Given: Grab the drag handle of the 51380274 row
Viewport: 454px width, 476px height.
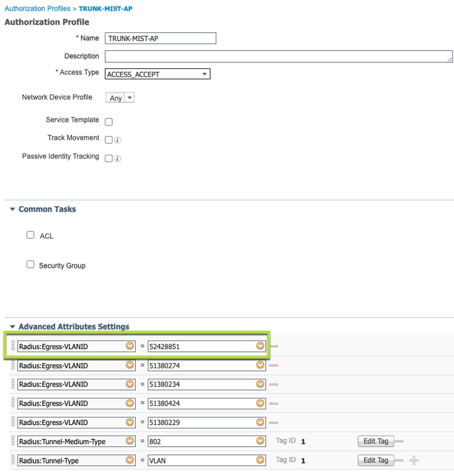Looking at the screenshot, I should click(x=13, y=365).
